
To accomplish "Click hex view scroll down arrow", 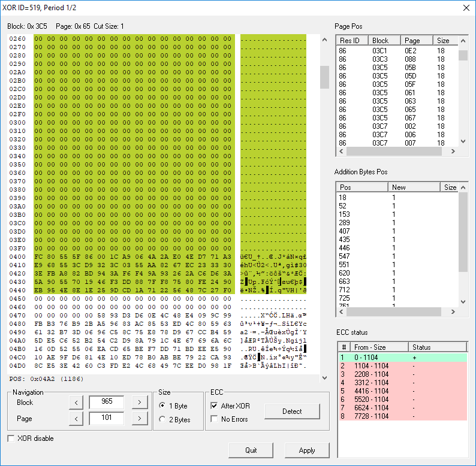I will coord(324,378).
